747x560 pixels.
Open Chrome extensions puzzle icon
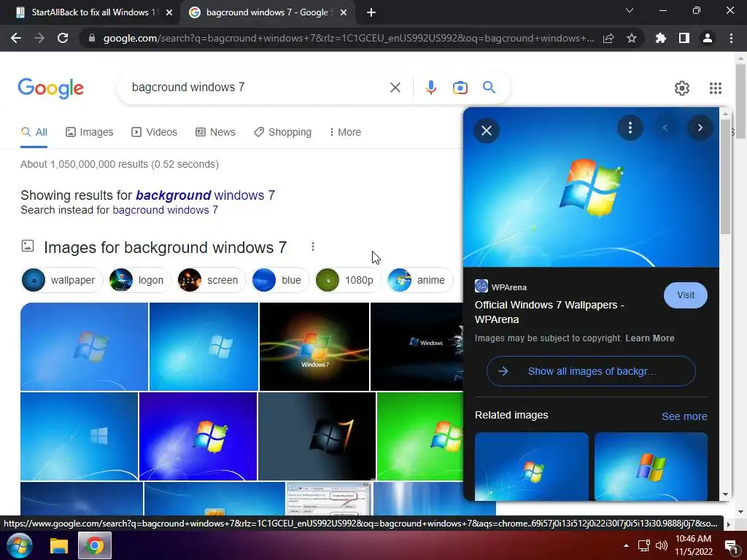(x=661, y=38)
